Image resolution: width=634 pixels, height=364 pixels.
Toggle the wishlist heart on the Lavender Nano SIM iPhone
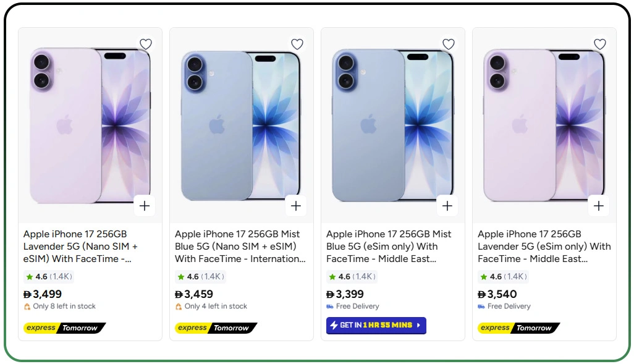coord(146,44)
